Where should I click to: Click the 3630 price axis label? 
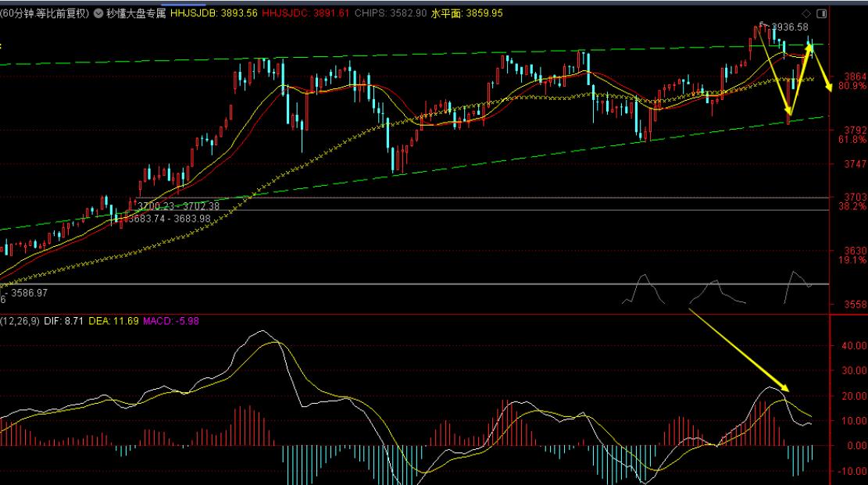tap(855, 251)
